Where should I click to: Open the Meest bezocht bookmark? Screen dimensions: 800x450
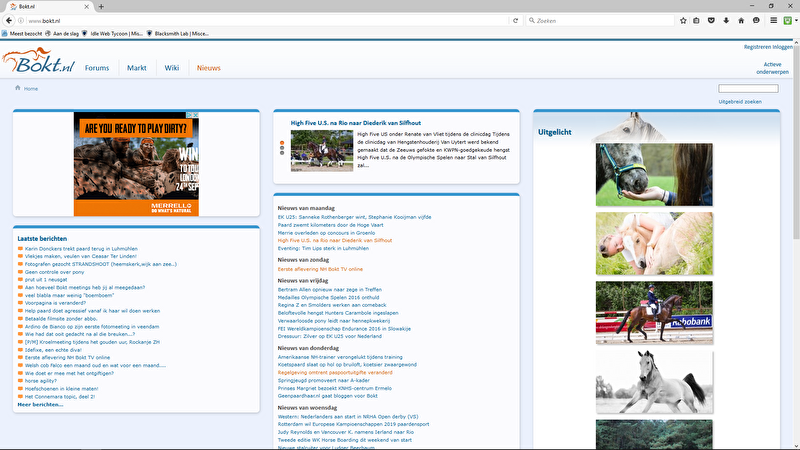[22, 34]
